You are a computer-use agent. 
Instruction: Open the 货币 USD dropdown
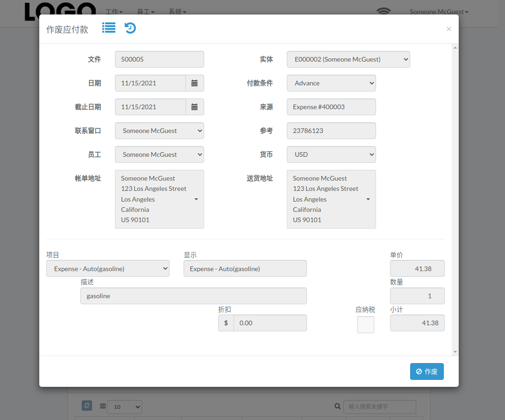pos(331,154)
